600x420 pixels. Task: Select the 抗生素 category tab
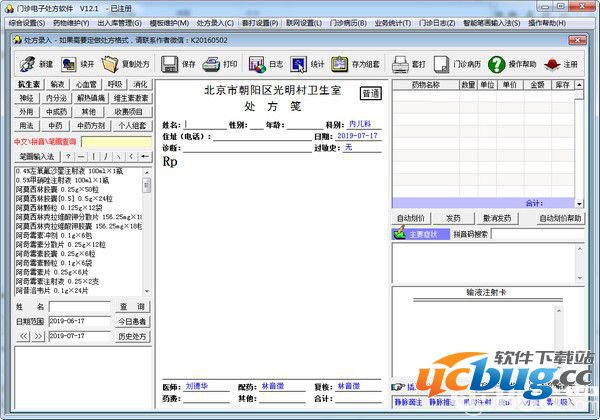29,85
